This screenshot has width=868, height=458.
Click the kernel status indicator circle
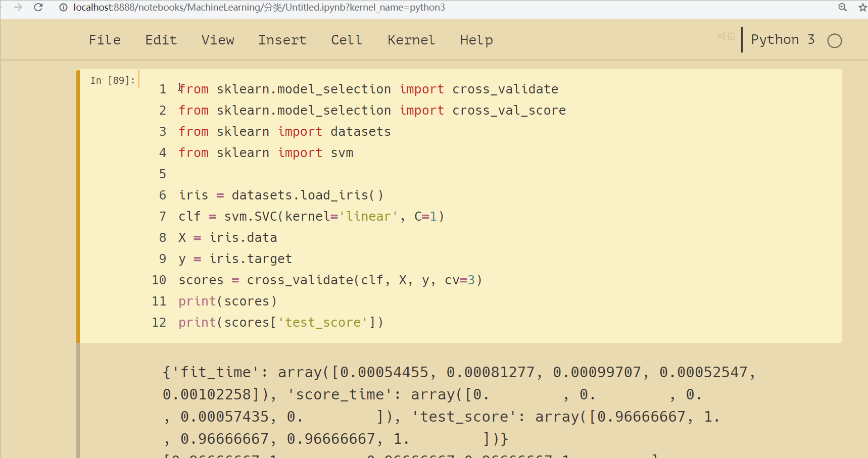point(835,40)
